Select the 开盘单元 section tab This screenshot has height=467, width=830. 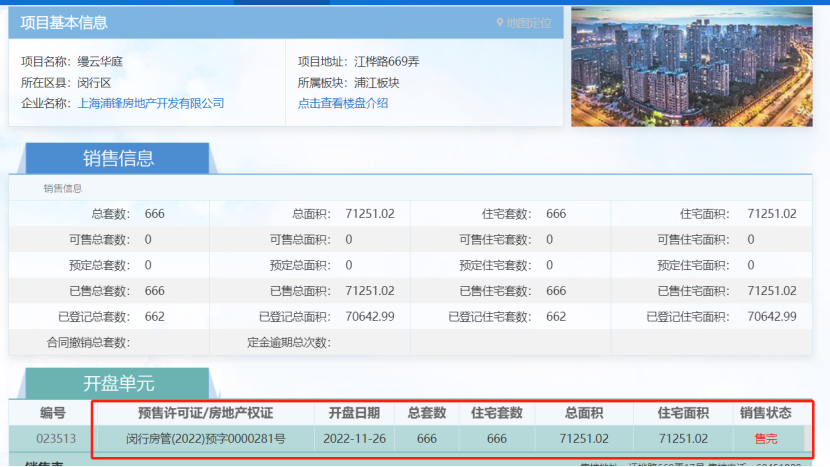click(x=117, y=384)
